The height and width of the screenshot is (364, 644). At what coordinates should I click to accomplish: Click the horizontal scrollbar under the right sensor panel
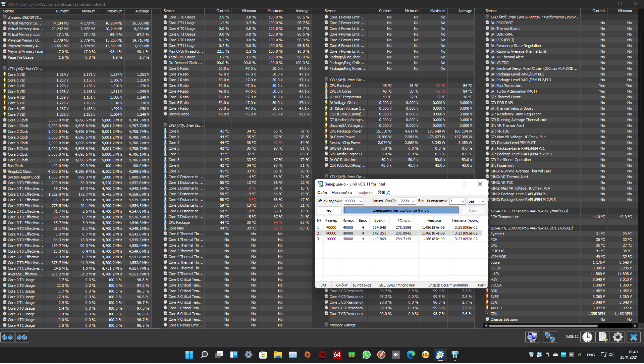click(x=543, y=325)
